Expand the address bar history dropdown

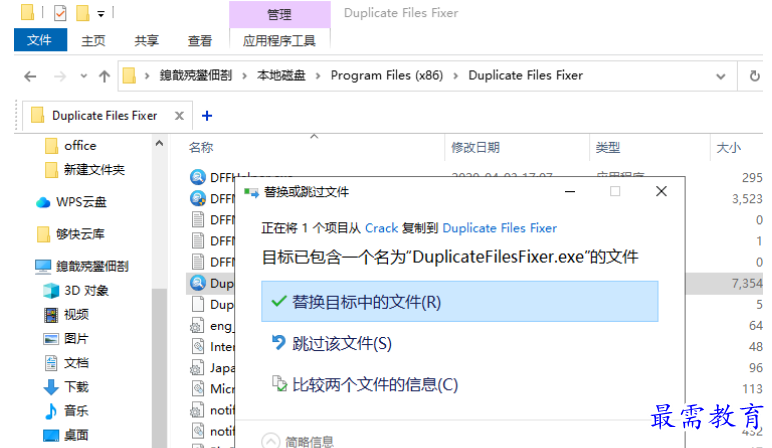point(721,76)
